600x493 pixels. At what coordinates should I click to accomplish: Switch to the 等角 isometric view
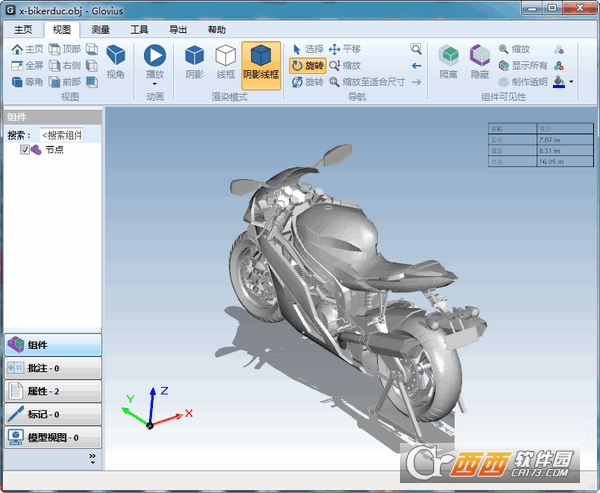pyautogui.click(x=27, y=82)
